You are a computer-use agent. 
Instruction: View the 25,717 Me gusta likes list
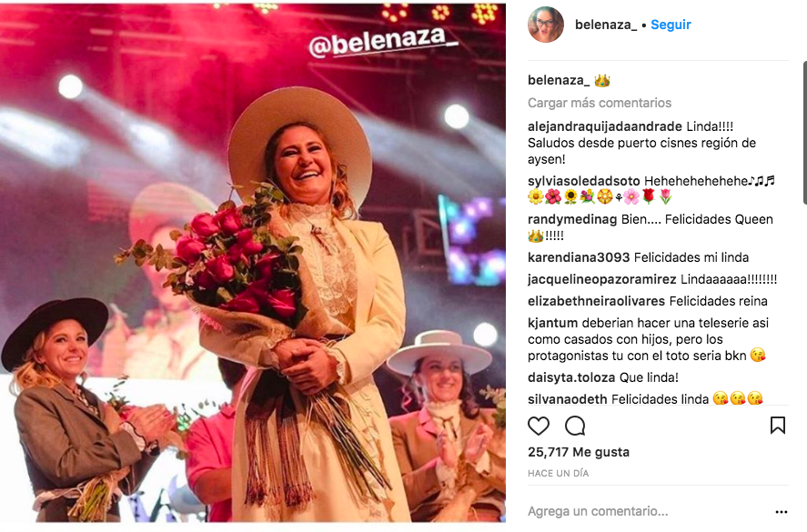click(579, 452)
